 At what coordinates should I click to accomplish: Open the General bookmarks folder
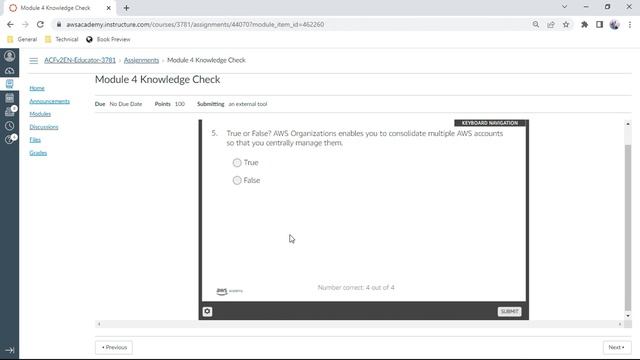pos(22,39)
